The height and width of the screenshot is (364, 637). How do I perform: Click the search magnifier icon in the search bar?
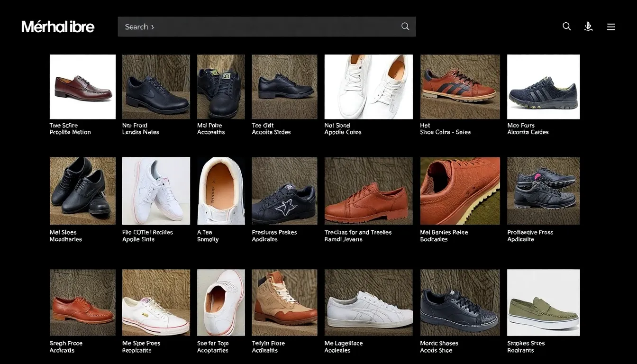point(405,27)
